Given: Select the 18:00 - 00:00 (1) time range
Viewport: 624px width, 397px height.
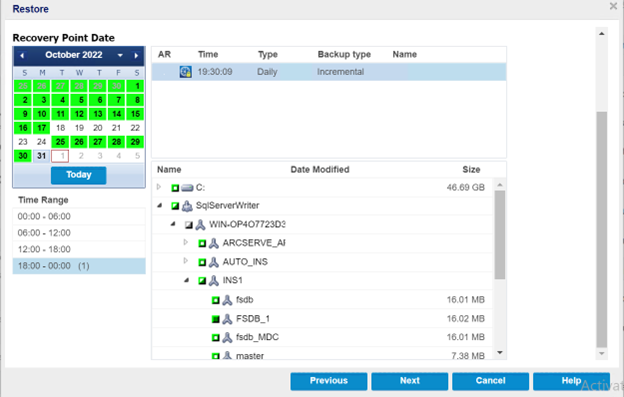Looking at the screenshot, I should click(x=79, y=266).
